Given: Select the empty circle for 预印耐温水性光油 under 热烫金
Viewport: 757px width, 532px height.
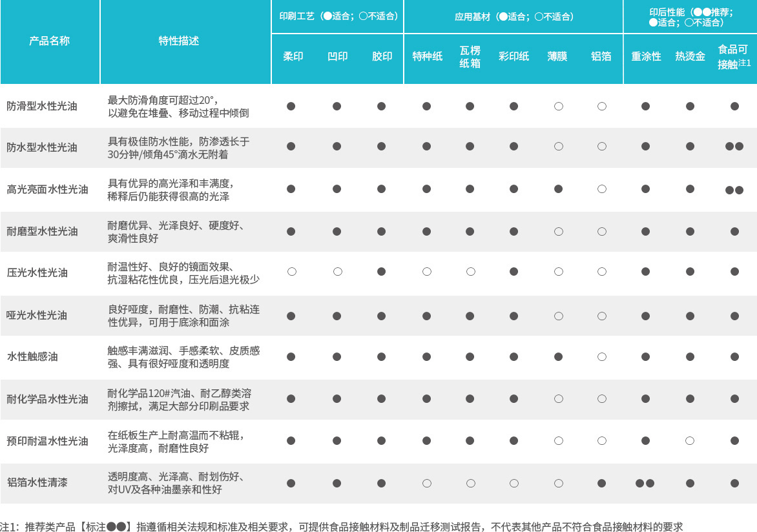Looking at the screenshot, I should coord(690,441).
